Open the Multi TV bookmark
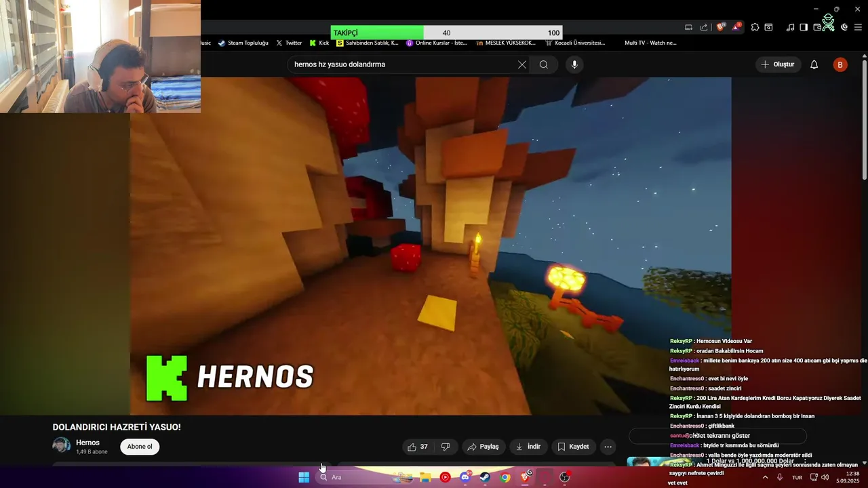 point(650,43)
